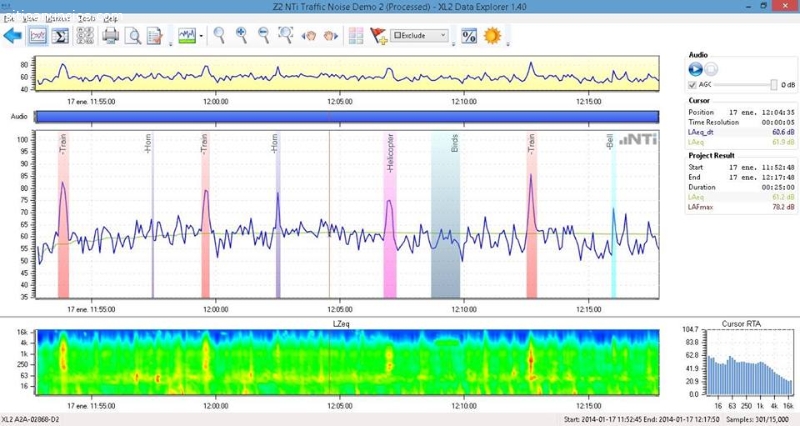The height and width of the screenshot is (426, 800).
Task: Open the Help menu
Action: pos(110,18)
